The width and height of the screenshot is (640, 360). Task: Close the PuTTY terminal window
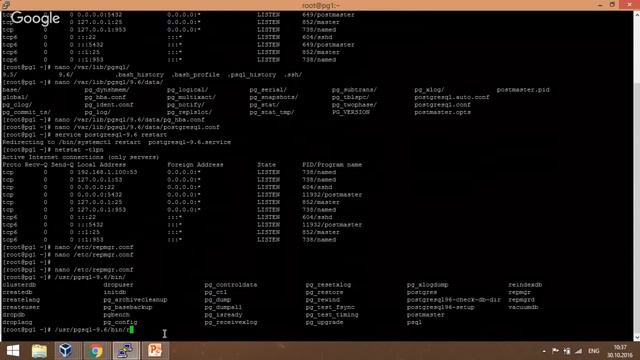(x=629, y=5)
